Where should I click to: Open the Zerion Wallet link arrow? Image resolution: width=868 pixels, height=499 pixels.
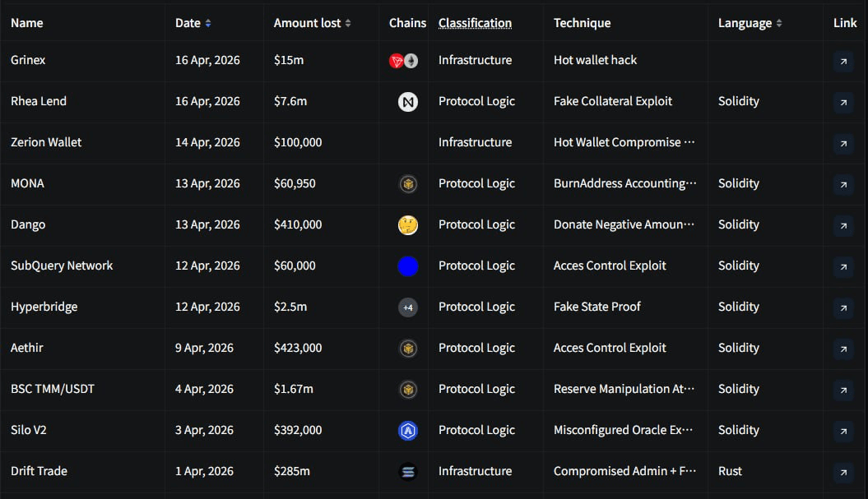point(842,143)
